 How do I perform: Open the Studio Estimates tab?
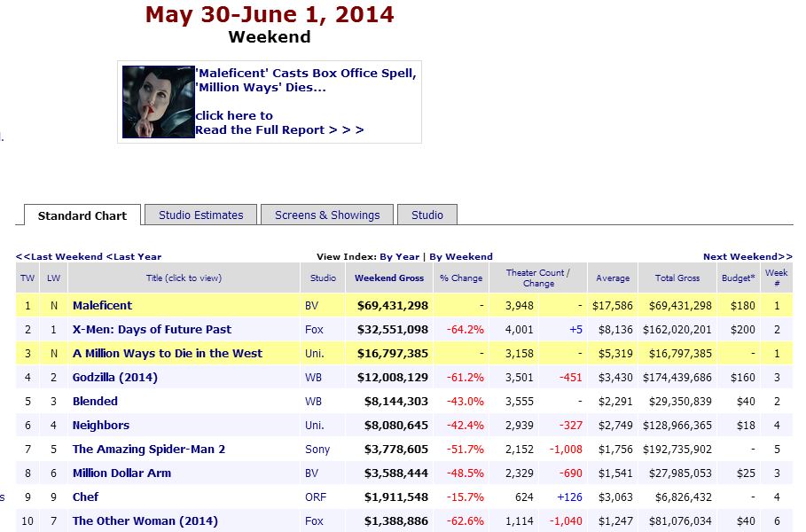[200, 215]
